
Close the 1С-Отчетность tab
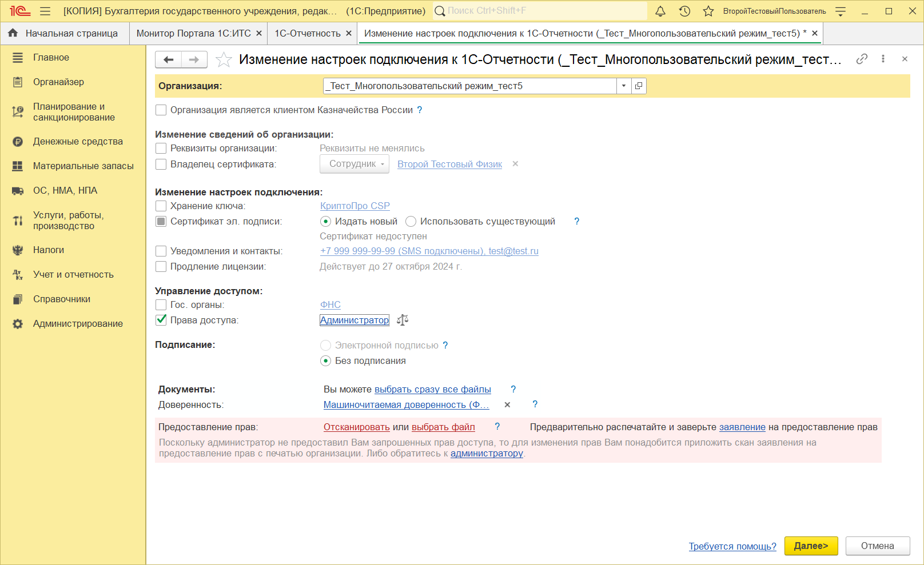tap(349, 34)
